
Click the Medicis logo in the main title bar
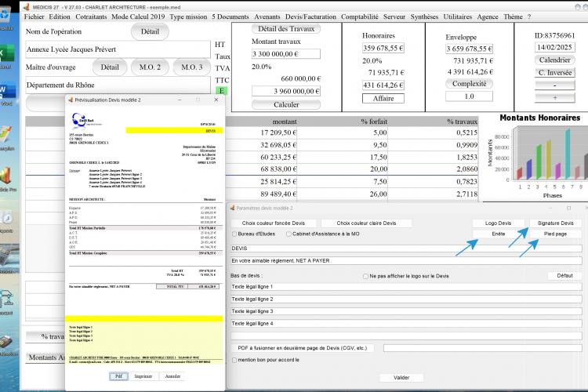[26, 7]
